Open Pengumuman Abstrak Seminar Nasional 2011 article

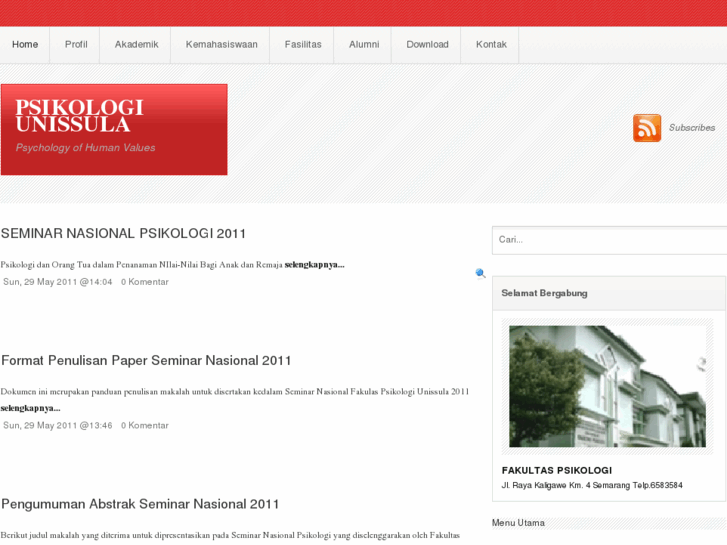pyautogui.click(x=140, y=504)
